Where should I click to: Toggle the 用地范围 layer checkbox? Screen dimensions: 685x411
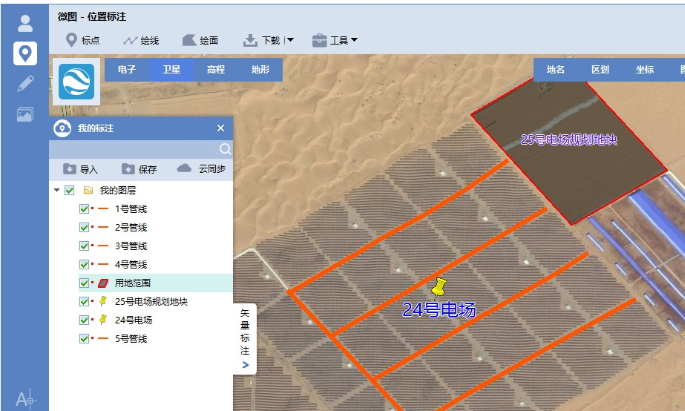84,283
